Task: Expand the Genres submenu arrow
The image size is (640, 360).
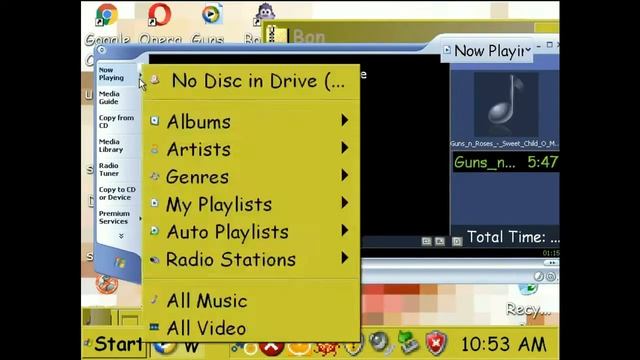Action: (345, 176)
